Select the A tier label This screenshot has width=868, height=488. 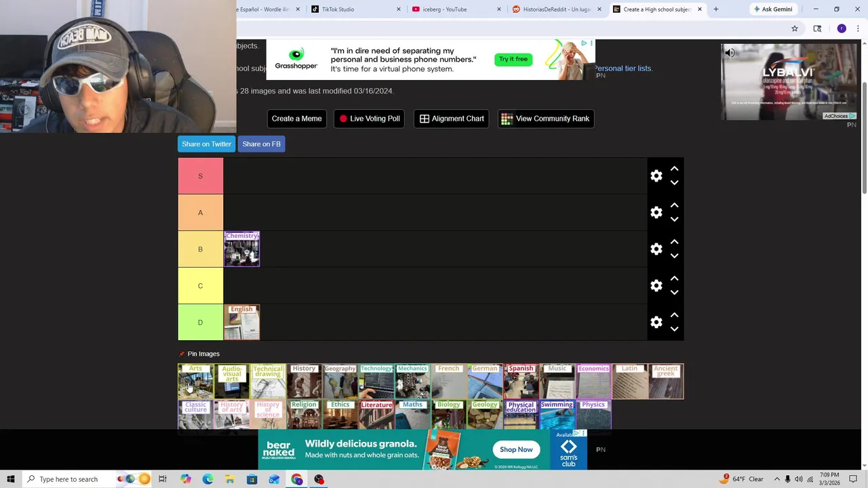tap(200, 213)
